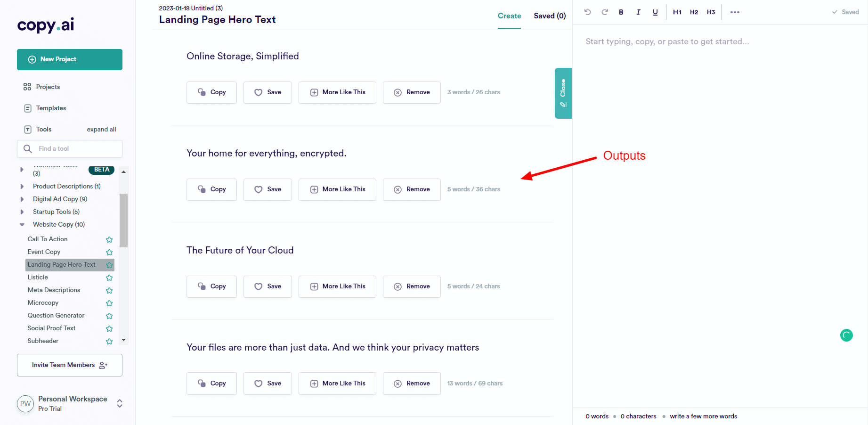Apply H2 heading style
Viewport: 868px width, 425px height.
click(694, 12)
